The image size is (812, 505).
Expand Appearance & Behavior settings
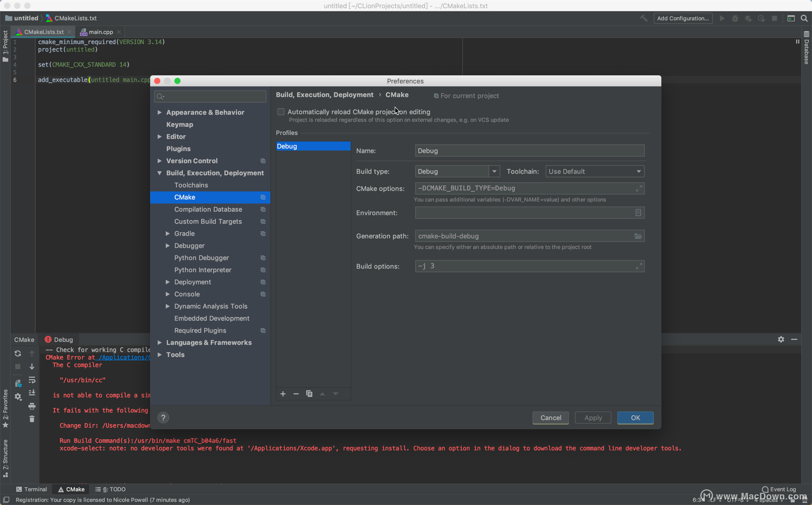160,112
